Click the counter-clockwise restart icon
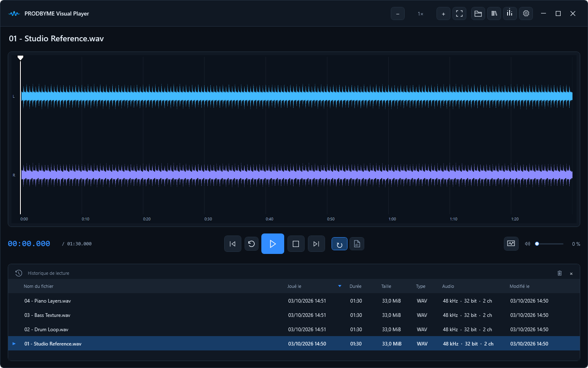Viewport: 588px width, 368px height. [252, 244]
